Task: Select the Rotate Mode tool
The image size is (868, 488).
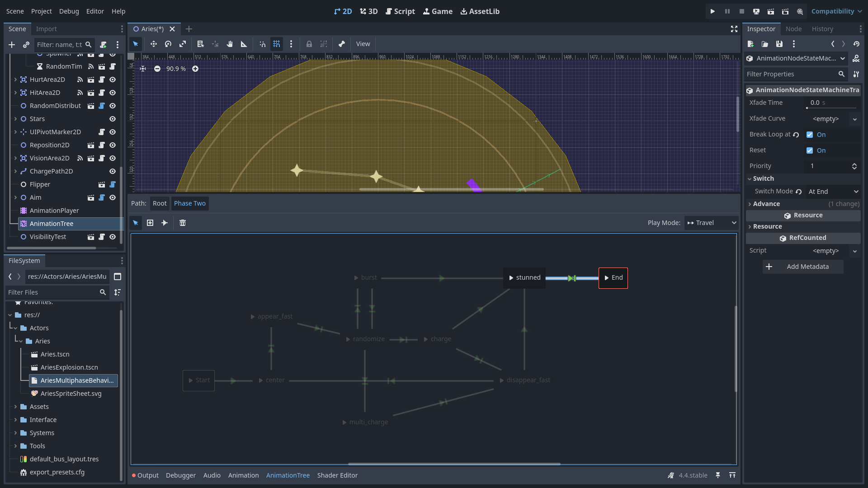Action: click(168, 44)
